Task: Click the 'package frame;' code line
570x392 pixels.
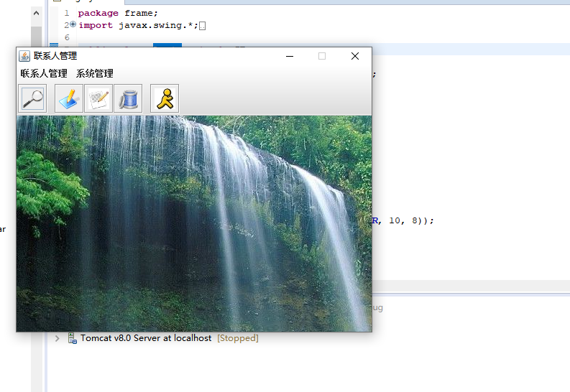Action: [118, 13]
